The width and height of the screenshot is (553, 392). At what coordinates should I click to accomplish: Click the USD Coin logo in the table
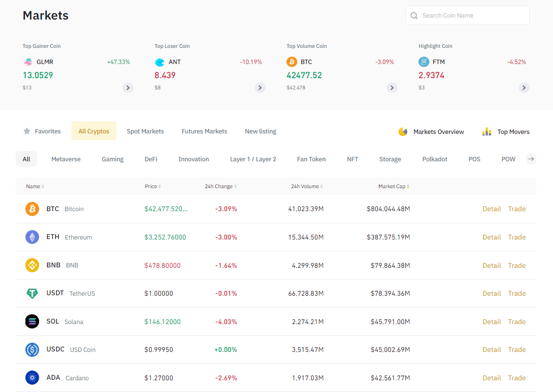pos(32,349)
